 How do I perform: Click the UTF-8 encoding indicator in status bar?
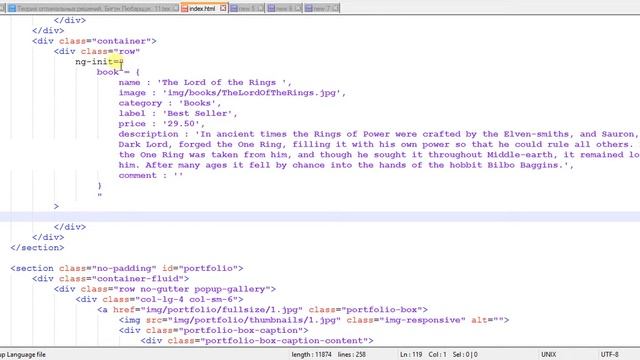pyautogui.click(x=609, y=354)
